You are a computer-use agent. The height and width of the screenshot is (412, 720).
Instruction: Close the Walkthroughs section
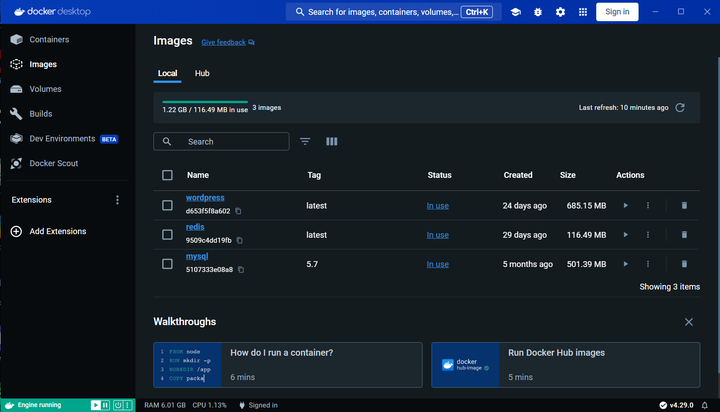pos(689,322)
